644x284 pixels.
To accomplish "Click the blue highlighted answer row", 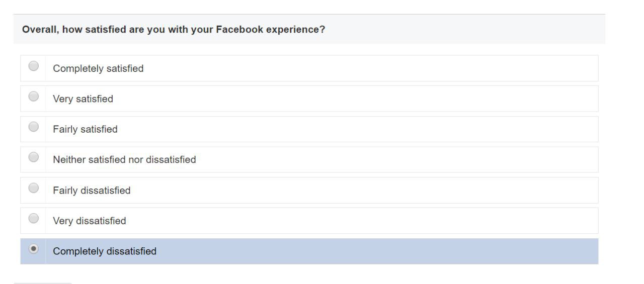I will [x=352, y=251].
